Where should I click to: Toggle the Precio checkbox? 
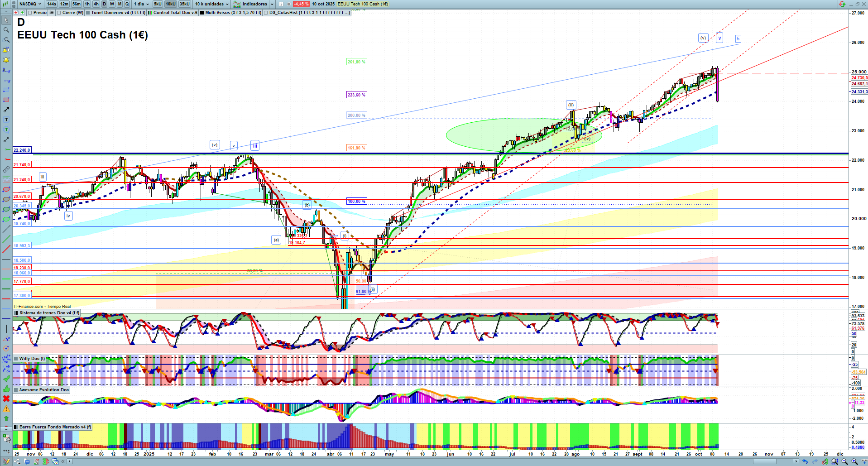30,13
